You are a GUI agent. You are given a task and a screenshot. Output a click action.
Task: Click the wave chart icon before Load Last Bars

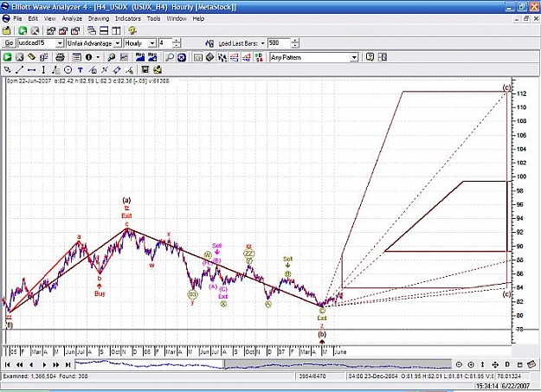coord(209,43)
